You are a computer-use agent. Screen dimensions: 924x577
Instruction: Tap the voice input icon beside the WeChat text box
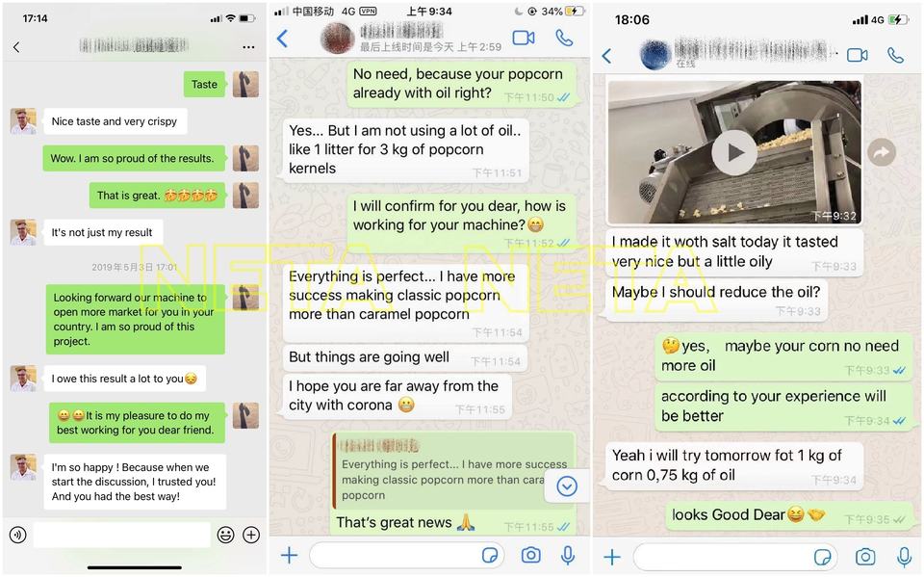pos(17,536)
